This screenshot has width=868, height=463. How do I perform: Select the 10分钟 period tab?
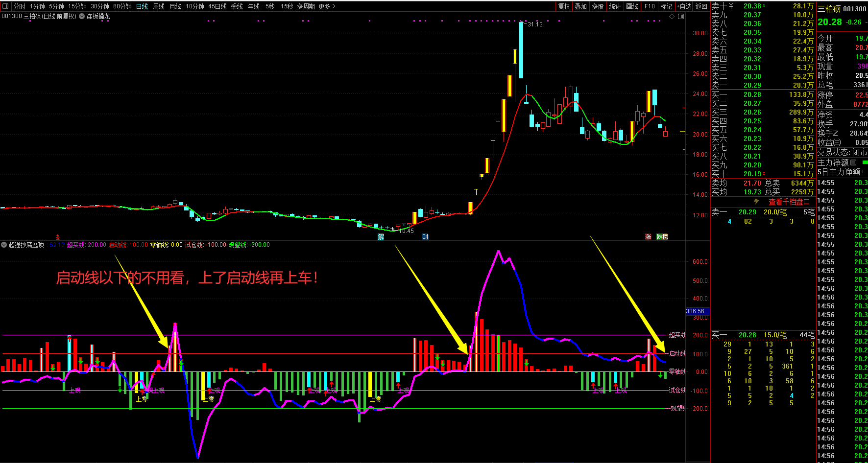click(195, 6)
